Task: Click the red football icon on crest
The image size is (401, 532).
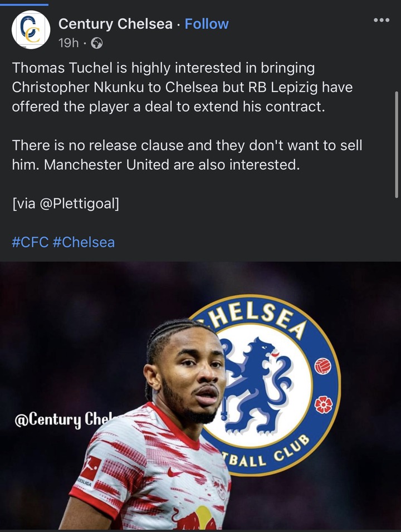Action: 322,366
